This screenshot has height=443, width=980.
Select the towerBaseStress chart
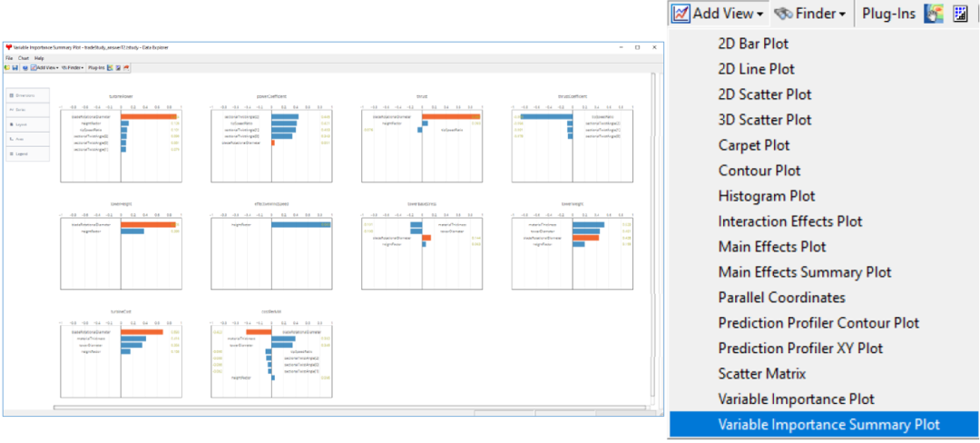(x=422, y=253)
